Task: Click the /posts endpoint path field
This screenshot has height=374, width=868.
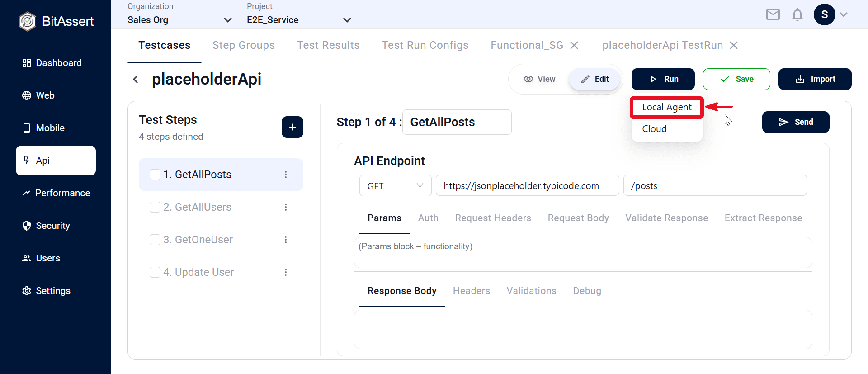Action: pos(715,185)
